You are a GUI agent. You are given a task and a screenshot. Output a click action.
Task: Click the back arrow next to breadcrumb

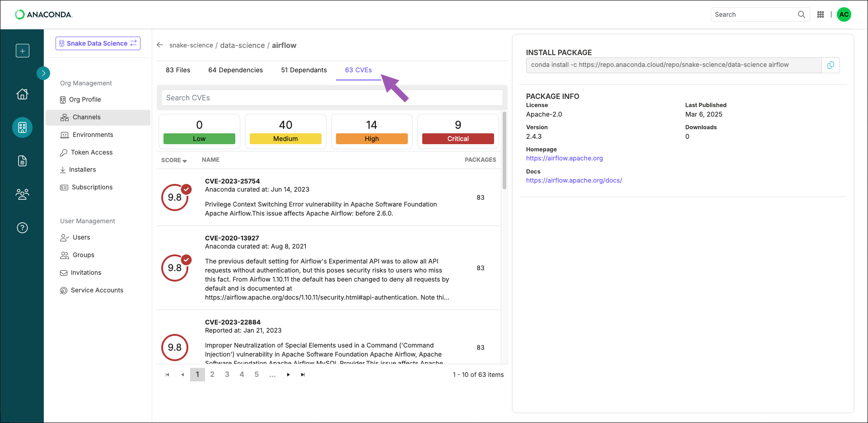[159, 45]
